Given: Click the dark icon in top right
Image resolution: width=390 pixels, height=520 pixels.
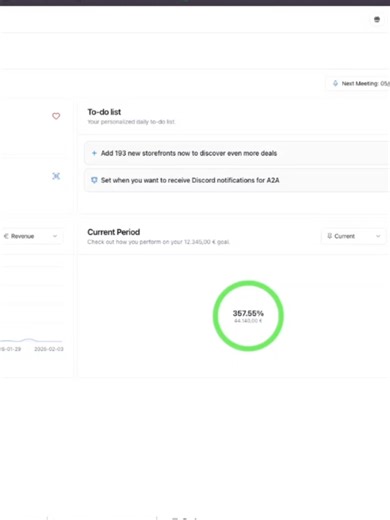Looking at the screenshot, I should (377, 19).
